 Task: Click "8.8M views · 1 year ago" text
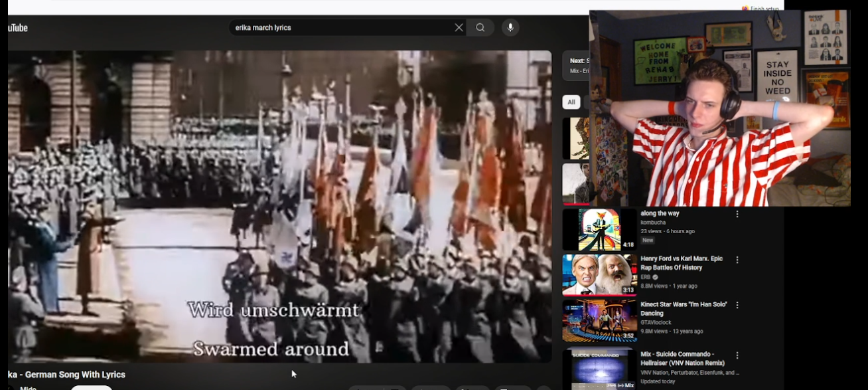669,286
